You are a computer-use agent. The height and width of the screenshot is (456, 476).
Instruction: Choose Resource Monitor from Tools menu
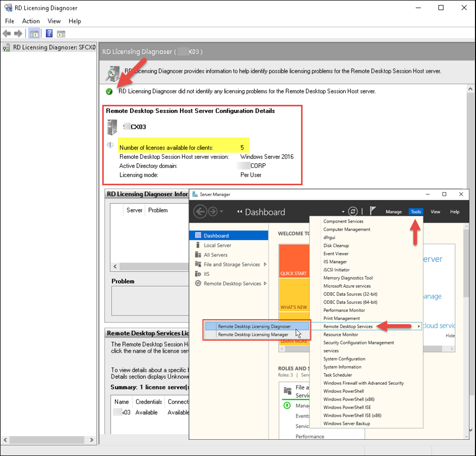pos(341,334)
